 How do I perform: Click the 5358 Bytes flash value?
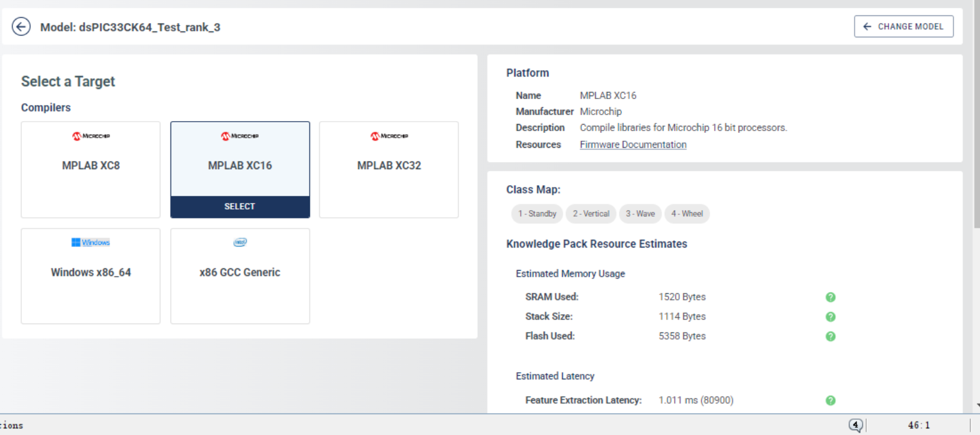682,336
